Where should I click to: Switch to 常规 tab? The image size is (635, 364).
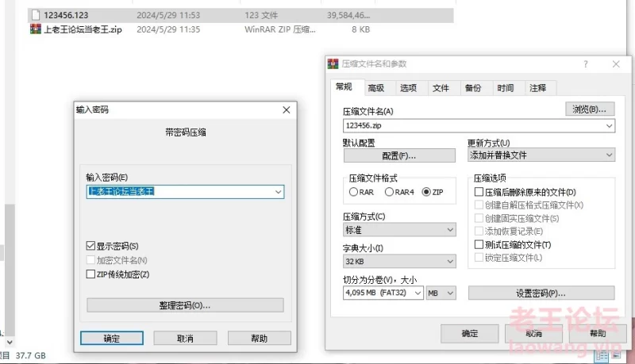344,87
